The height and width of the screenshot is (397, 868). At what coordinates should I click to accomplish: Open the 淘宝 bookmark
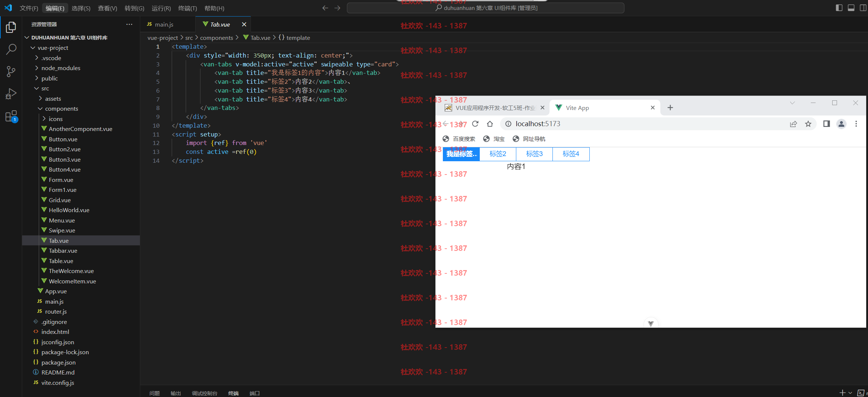pos(494,139)
